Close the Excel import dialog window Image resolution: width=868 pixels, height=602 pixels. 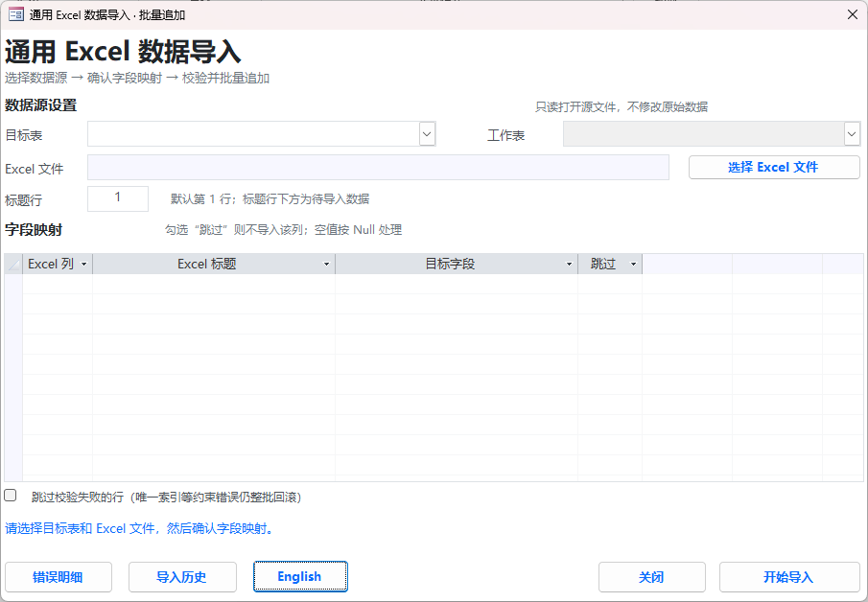[853, 15]
